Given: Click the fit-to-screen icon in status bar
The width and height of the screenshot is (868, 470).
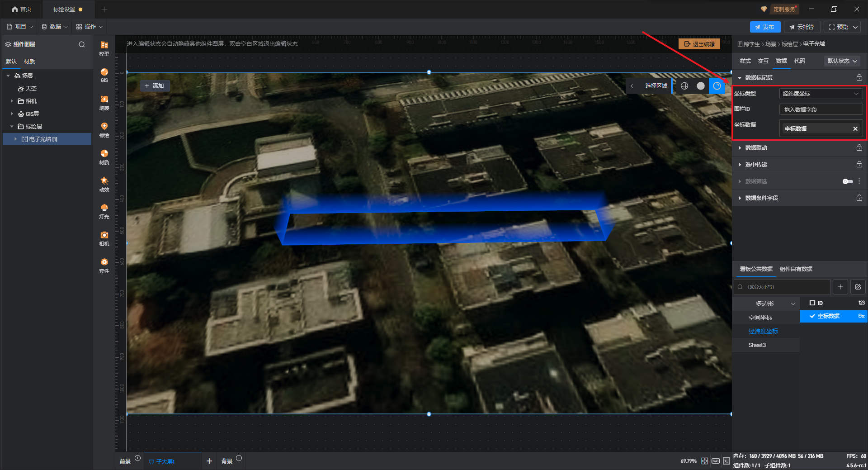Looking at the screenshot, I should [x=705, y=461].
